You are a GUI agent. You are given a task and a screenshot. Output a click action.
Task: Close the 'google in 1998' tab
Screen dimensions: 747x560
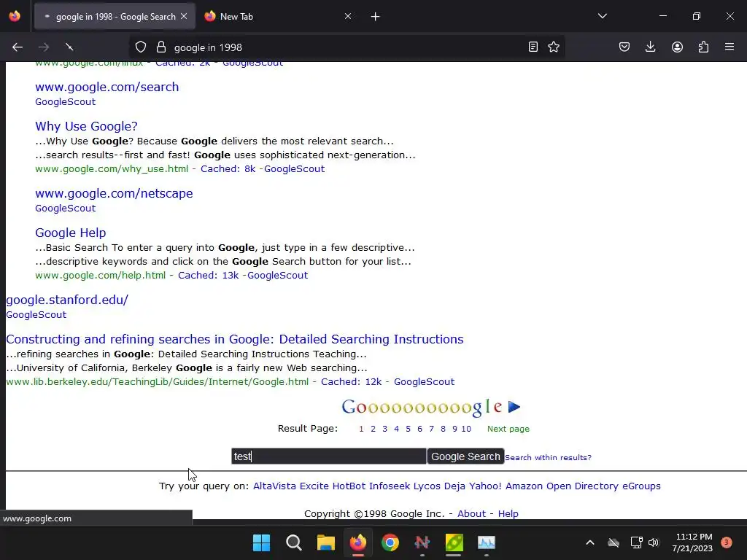pos(184,16)
